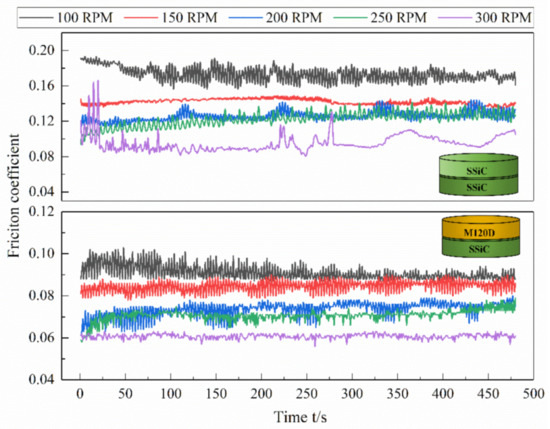This screenshot has width=550, height=429.
Task: Click the M120D text on the disc
Action: [x=479, y=233]
